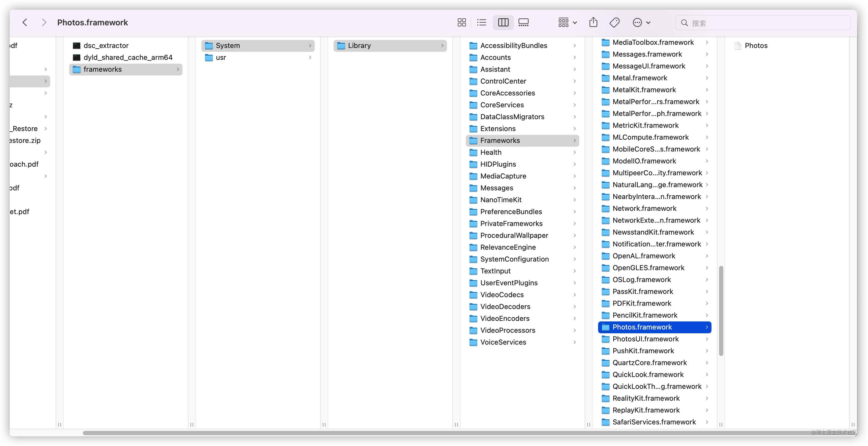This screenshot has height=446, width=868.
Task: Go forward with the right chevron button
Action: click(44, 23)
